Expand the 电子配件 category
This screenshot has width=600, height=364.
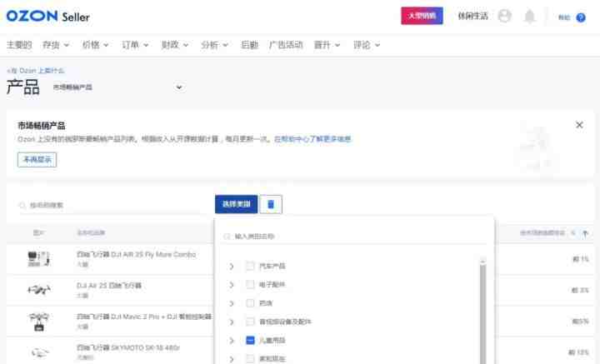232,285
